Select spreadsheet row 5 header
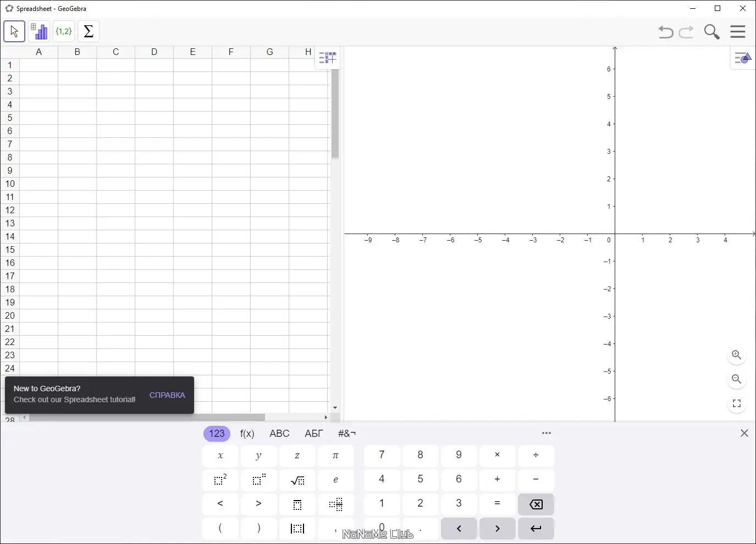 10,118
